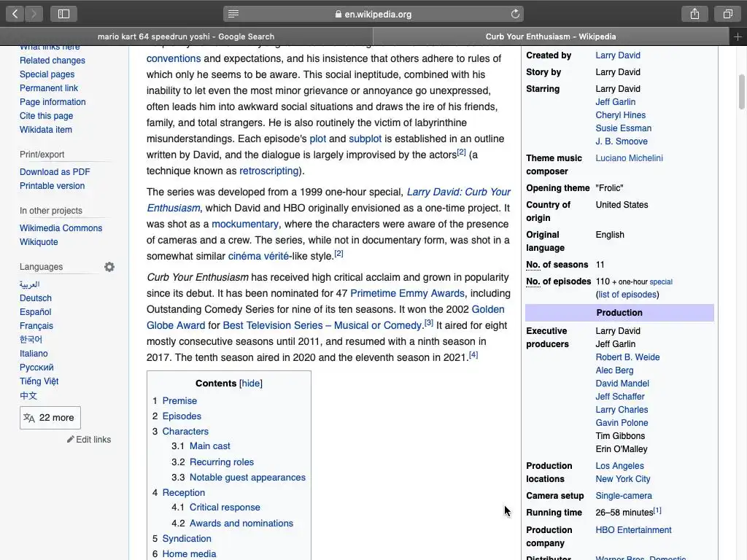Open Primetime Emmy Awards link
The image size is (747, 560).
[407, 293]
